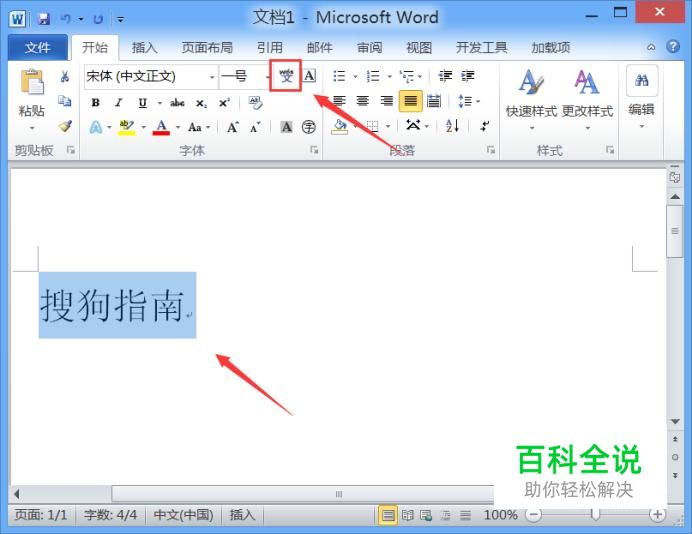
Task: Click the enclosed character (circled 字) icon
Action: (x=309, y=127)
